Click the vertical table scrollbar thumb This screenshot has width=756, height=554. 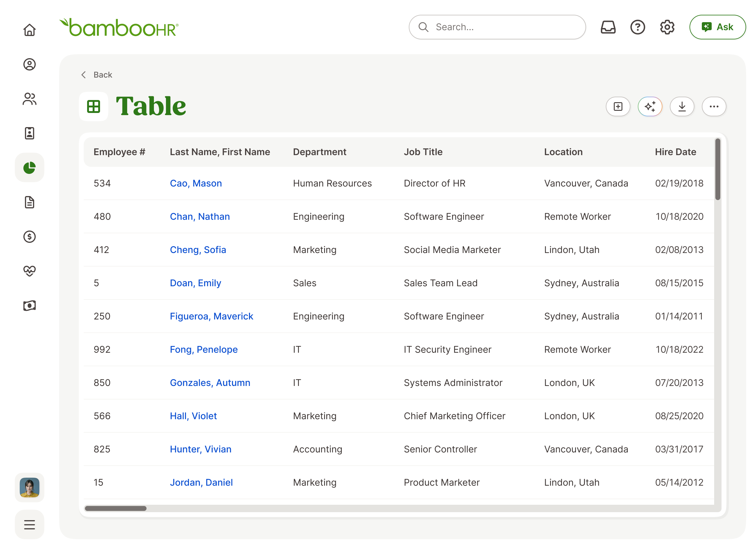pyautogui.click(x=718, y=169)
